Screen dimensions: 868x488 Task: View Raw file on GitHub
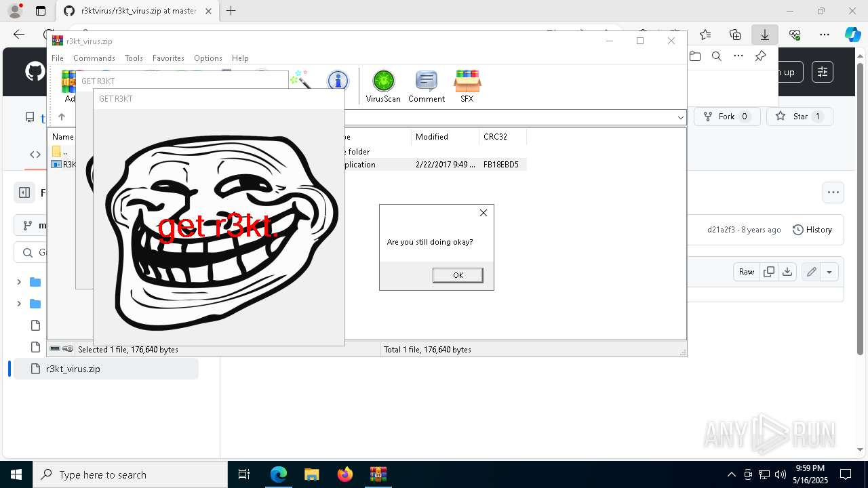[x=747, y=272]
